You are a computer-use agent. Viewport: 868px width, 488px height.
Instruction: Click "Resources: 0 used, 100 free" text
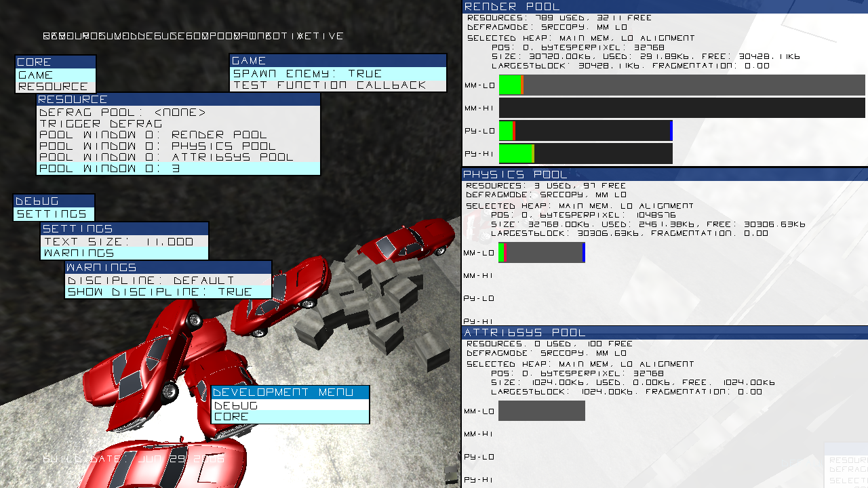pos(549,344)
